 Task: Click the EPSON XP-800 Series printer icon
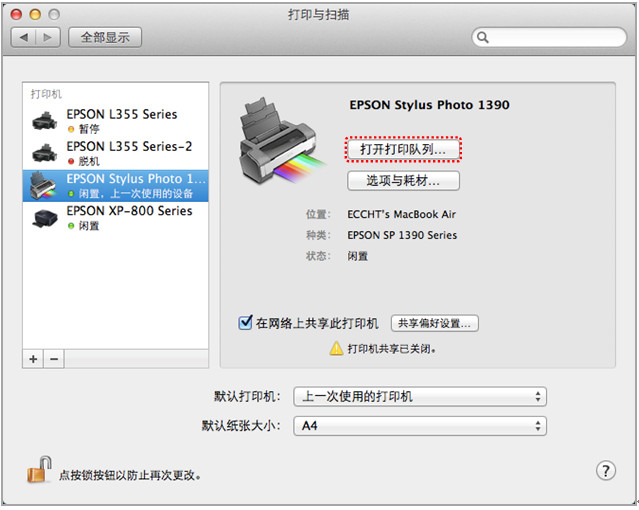[45, 219]
